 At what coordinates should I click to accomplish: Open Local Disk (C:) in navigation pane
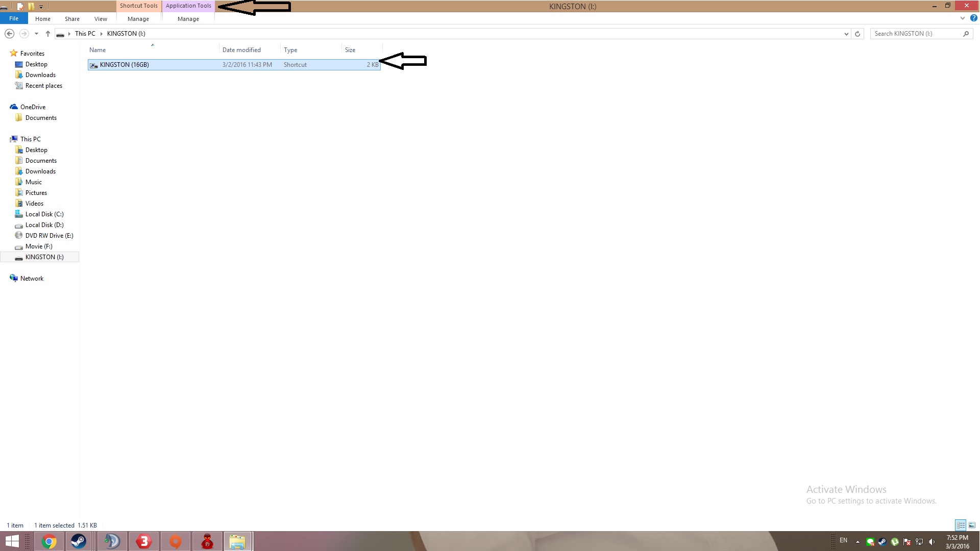[x=44, y=214]
